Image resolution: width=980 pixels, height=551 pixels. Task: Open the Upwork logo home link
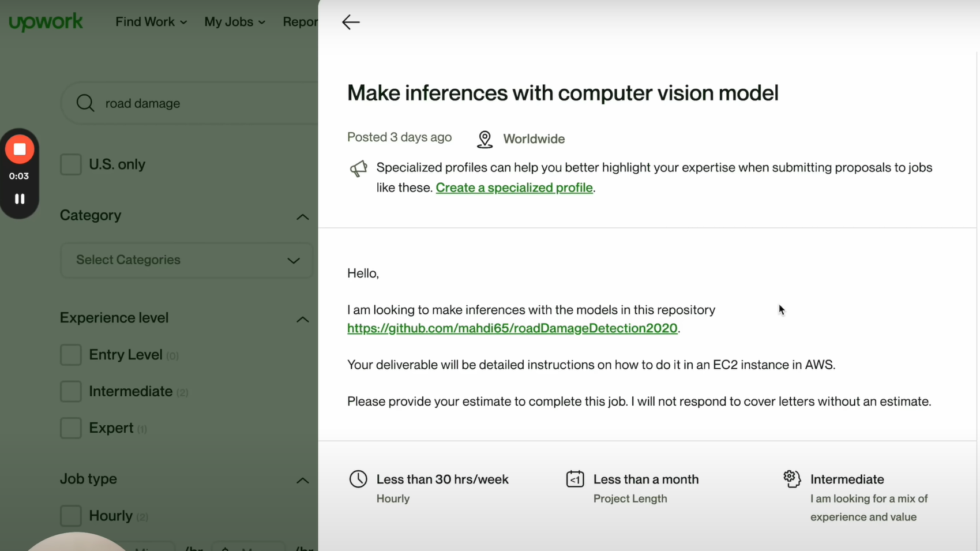(46, 22)
